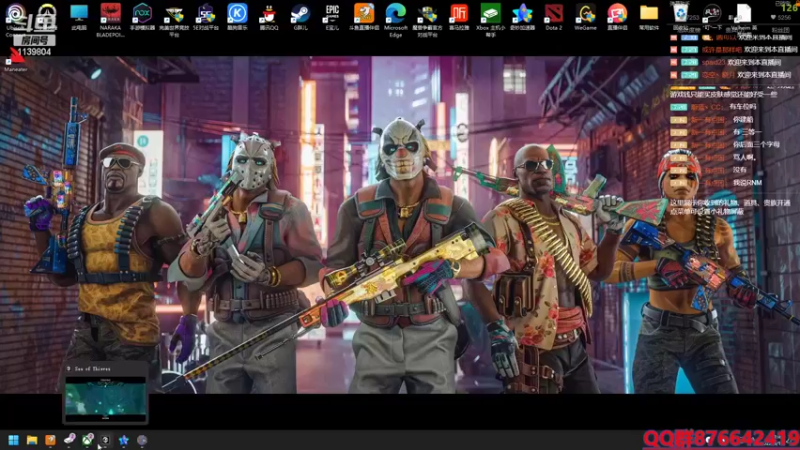The height and width of the screenshot is (450, 800).
Task: Launch the Dota 2 desktop shortcut
Action: coord(554,14)
